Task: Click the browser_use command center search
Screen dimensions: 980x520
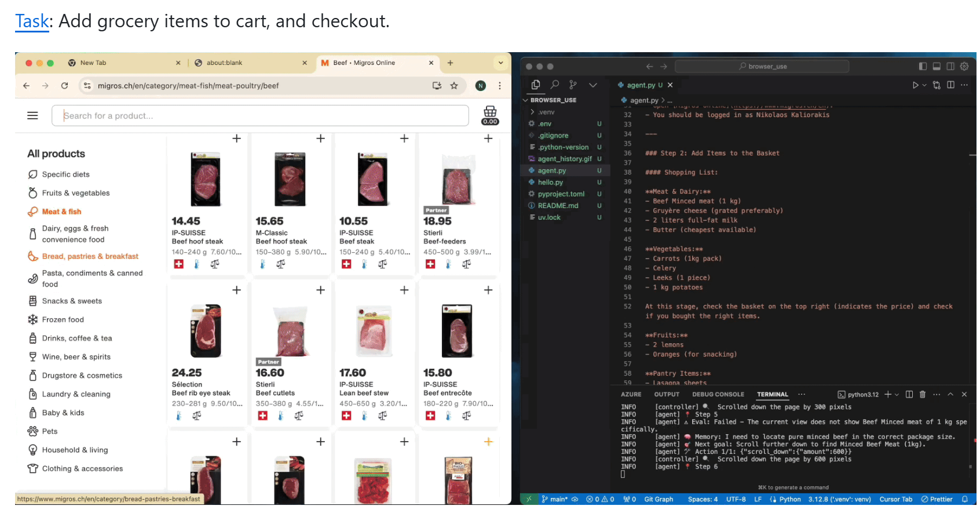Action: click(762, 67)
